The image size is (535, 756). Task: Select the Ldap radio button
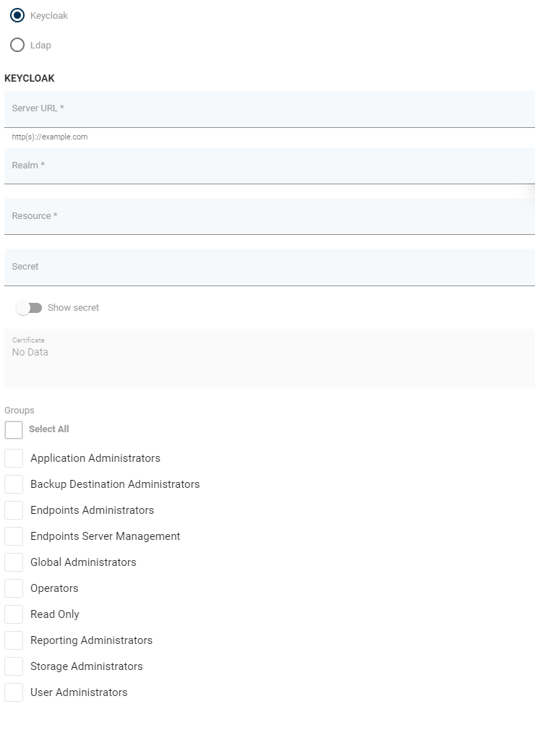(17, 45)
